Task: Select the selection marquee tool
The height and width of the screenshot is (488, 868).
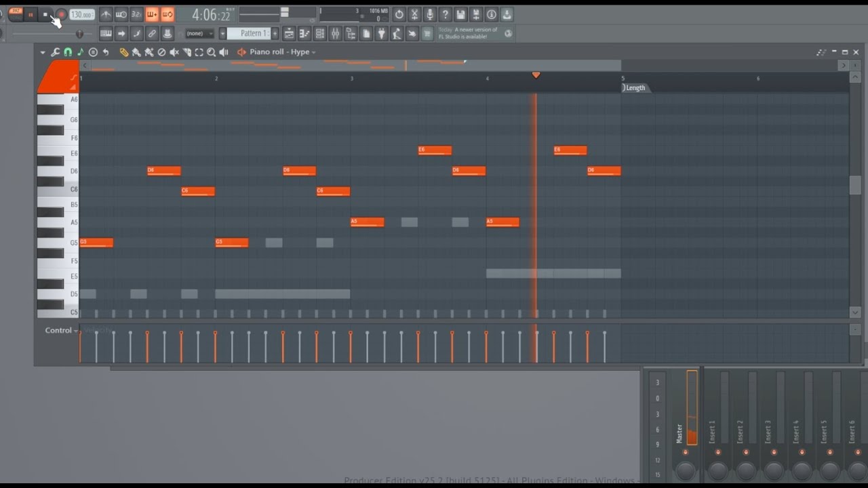Action: click(x=199, y=52)
